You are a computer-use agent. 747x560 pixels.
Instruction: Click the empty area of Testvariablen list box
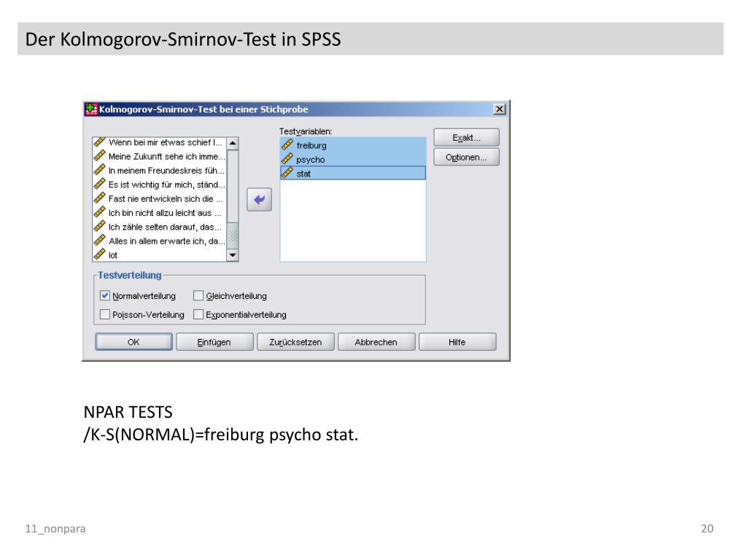(353, 220)
